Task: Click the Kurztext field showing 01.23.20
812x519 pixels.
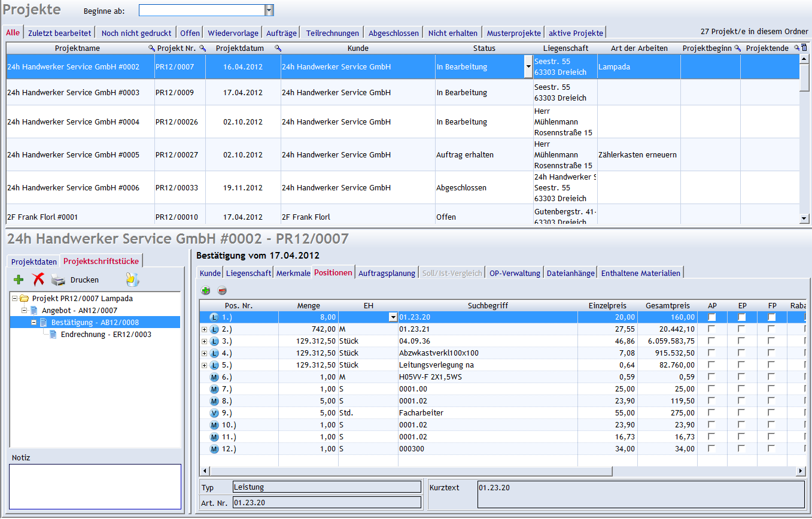Action: (641, 494)
